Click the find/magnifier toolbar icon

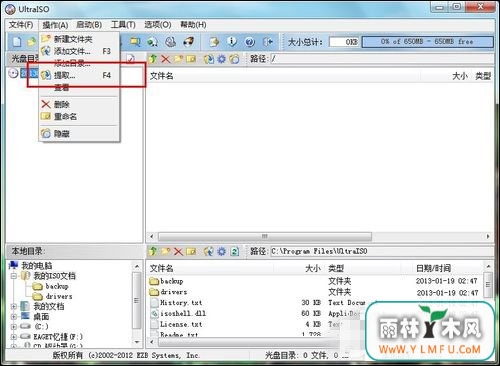(135, 42)
